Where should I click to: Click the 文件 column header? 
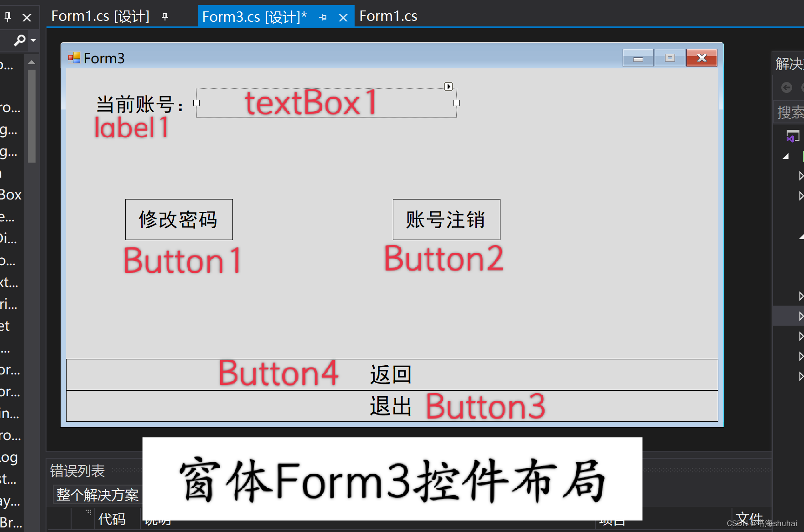[749, 518]
